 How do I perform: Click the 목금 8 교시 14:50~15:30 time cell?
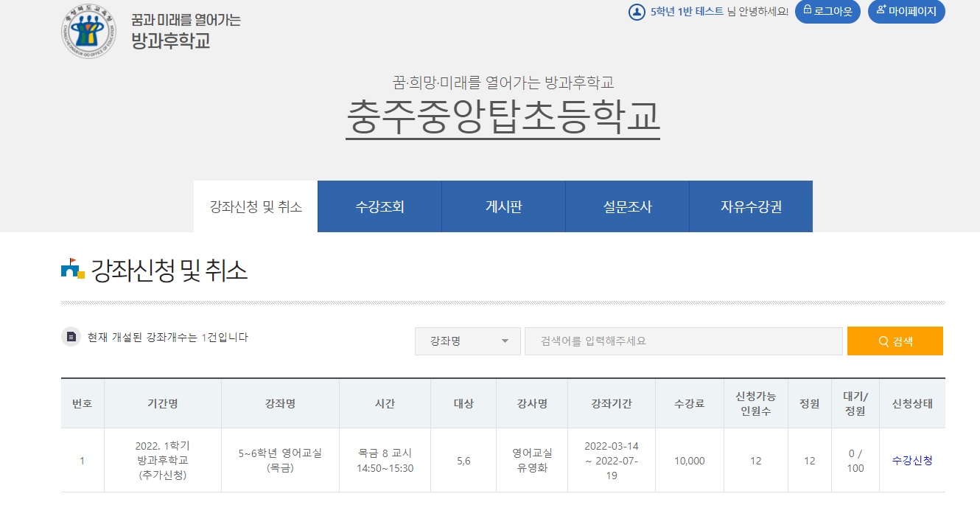[x=385, y=461]
